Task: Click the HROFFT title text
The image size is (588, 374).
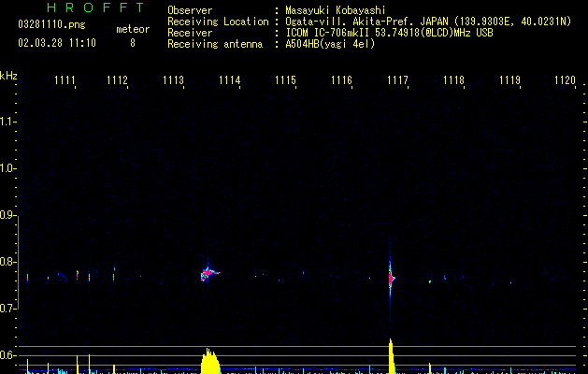Action: tap(96, 7)
